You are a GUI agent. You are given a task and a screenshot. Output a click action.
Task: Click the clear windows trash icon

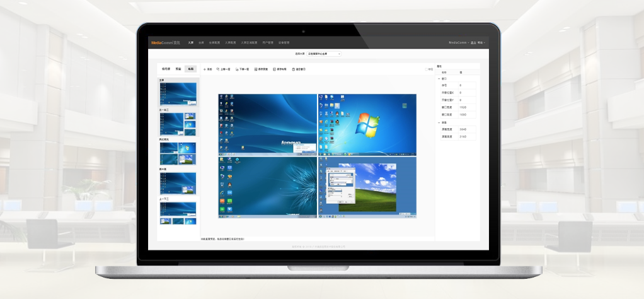(x=293, y=69)
